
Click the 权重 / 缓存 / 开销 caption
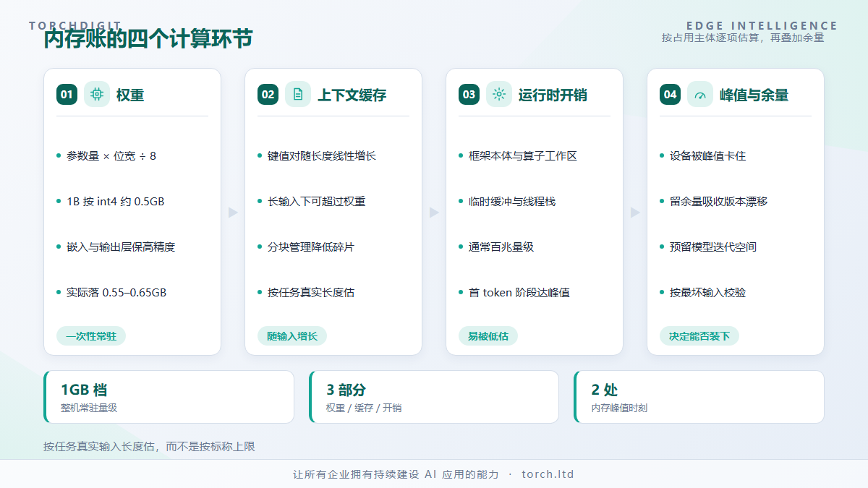point(364,408)
